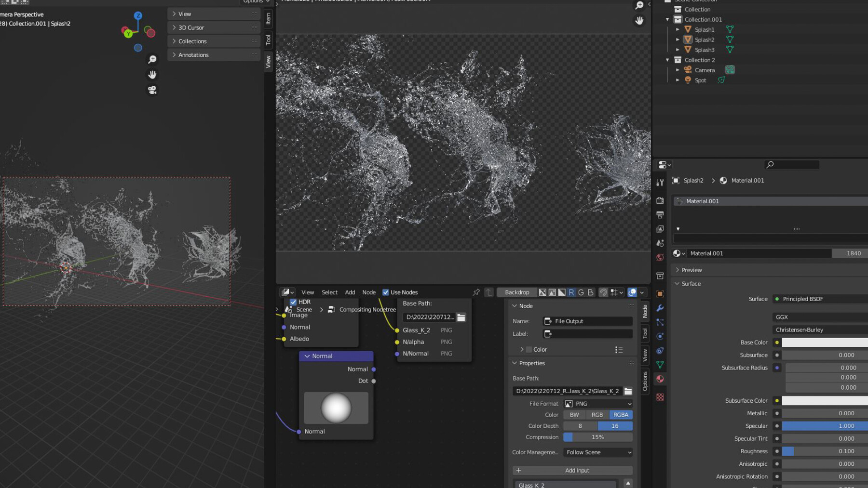Open the Physics Properties tab
The image size is (868, 488).
(661, 335)
